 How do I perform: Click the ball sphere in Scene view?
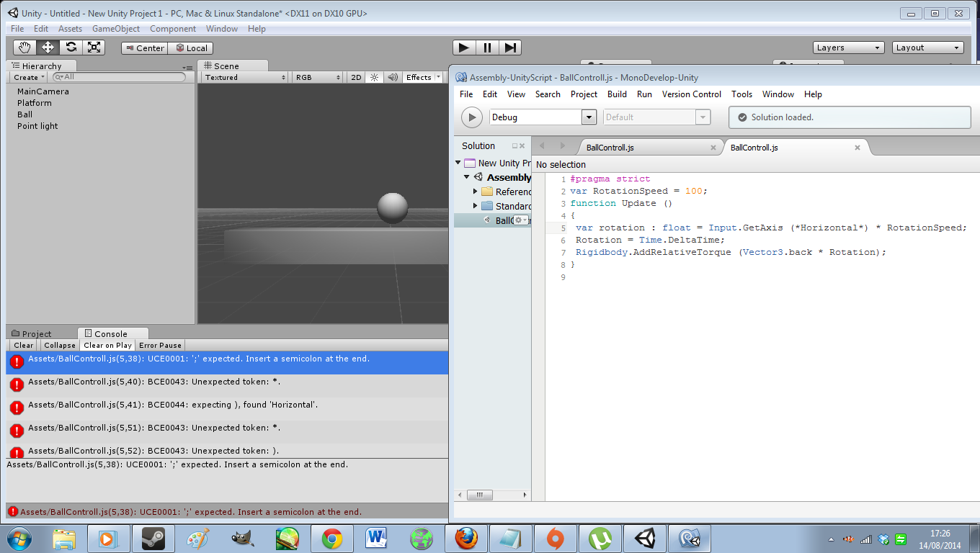(393, 207)
